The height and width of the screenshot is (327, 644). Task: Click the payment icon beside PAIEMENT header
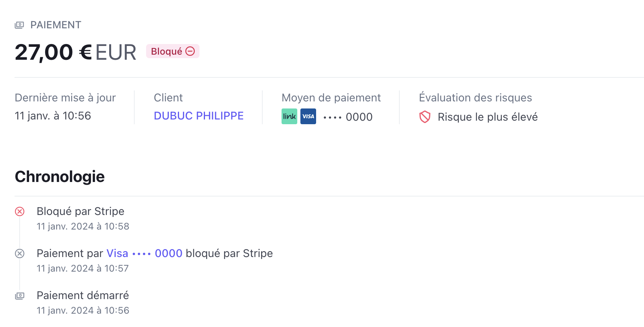19,25
